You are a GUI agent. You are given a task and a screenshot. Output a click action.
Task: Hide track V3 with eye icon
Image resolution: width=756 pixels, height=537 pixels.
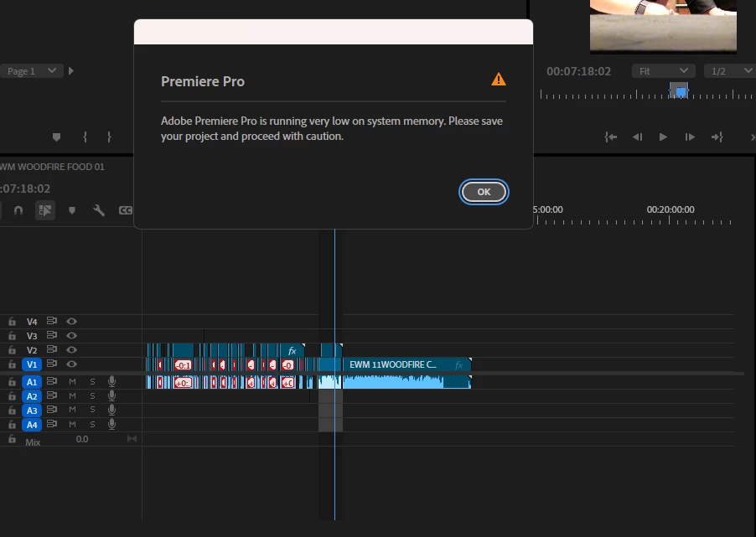(71, 335)
